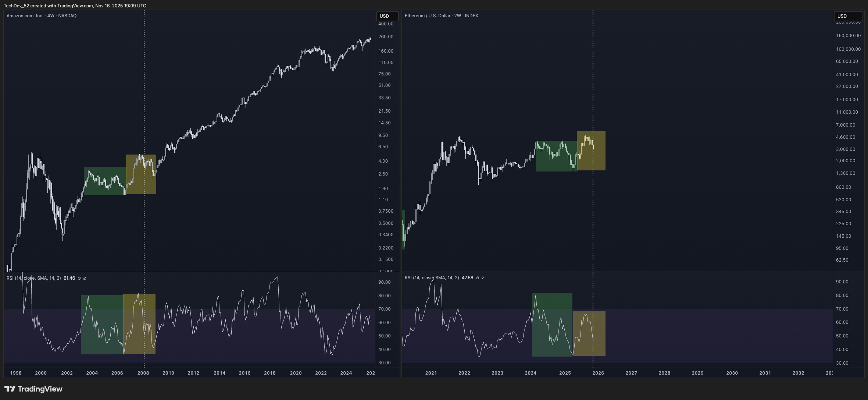Click the 260.00 level on Amazon price scale
The image size is (868, 400).
pos(386,37)
